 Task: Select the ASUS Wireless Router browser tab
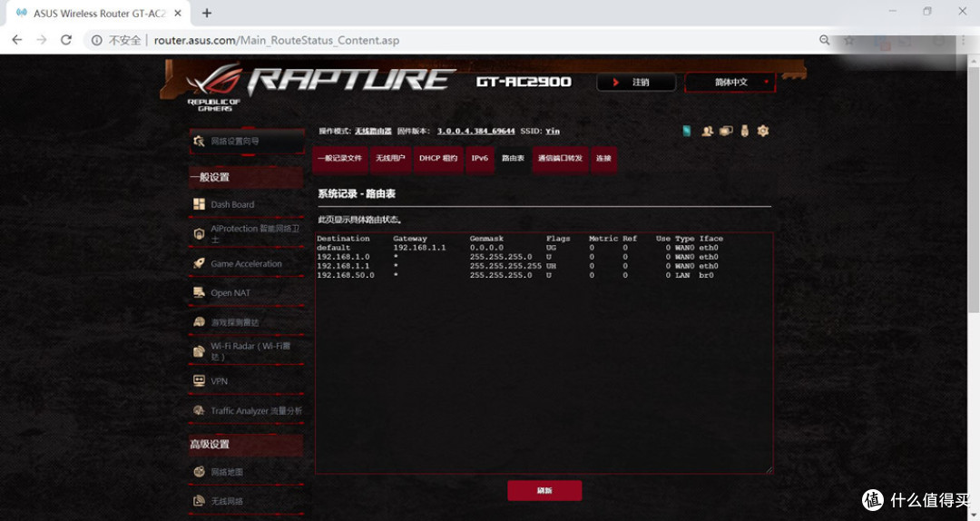point(99,13)
